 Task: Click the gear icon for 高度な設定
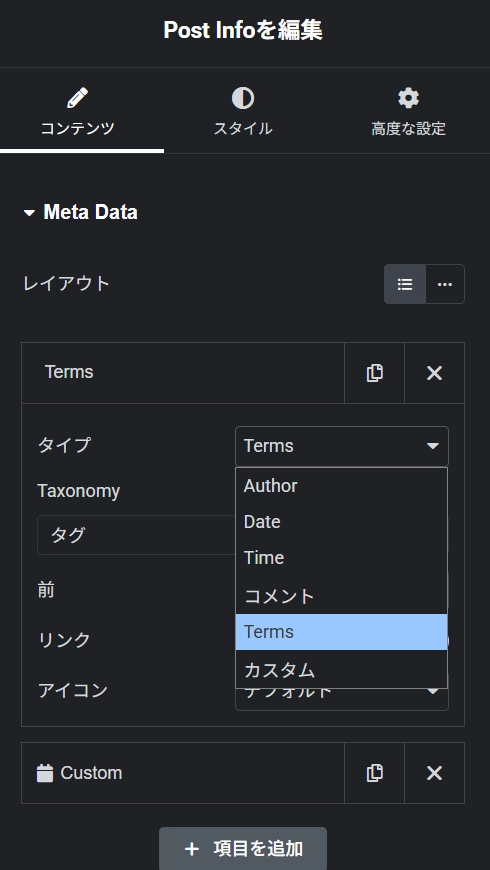[x=408, y=98]
